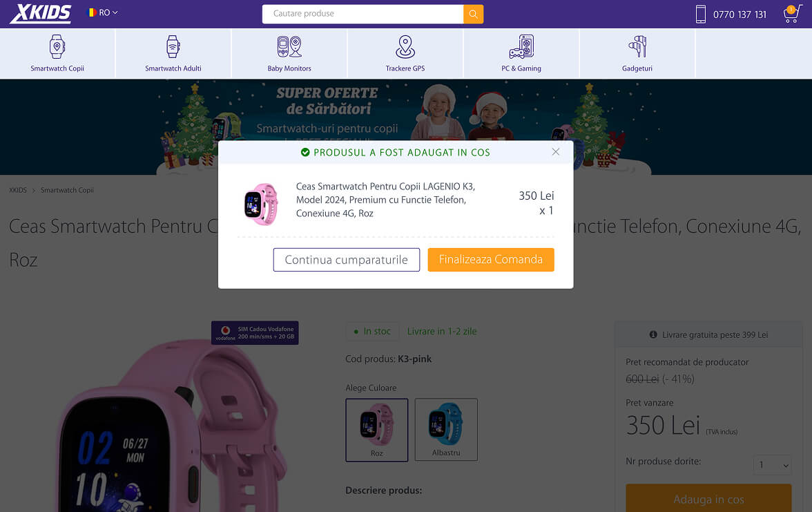Viewport: 812px width, 512px height.
Task: Select the Roz color option
Action: [377, 429]
